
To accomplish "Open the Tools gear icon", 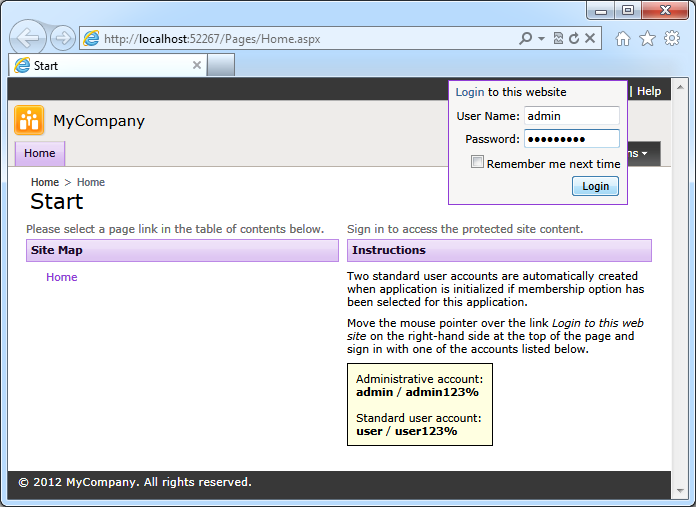I will tap(672, 39).
